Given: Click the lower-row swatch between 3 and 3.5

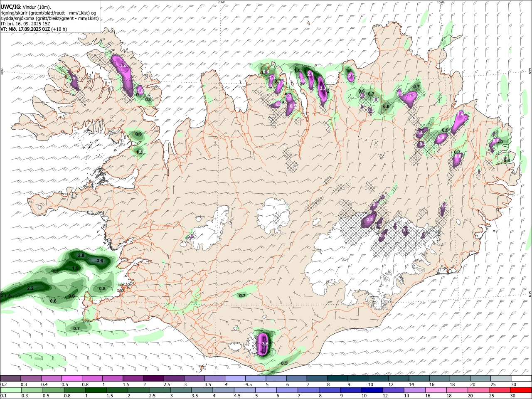Looking at the screenshot, I should coord(180,390).
